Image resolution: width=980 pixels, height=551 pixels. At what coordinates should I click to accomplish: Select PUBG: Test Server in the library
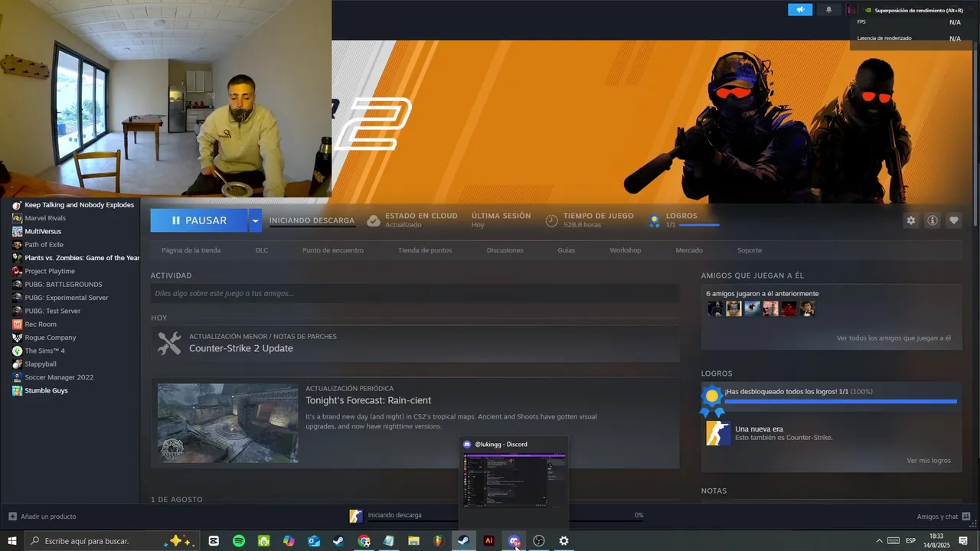52,311
